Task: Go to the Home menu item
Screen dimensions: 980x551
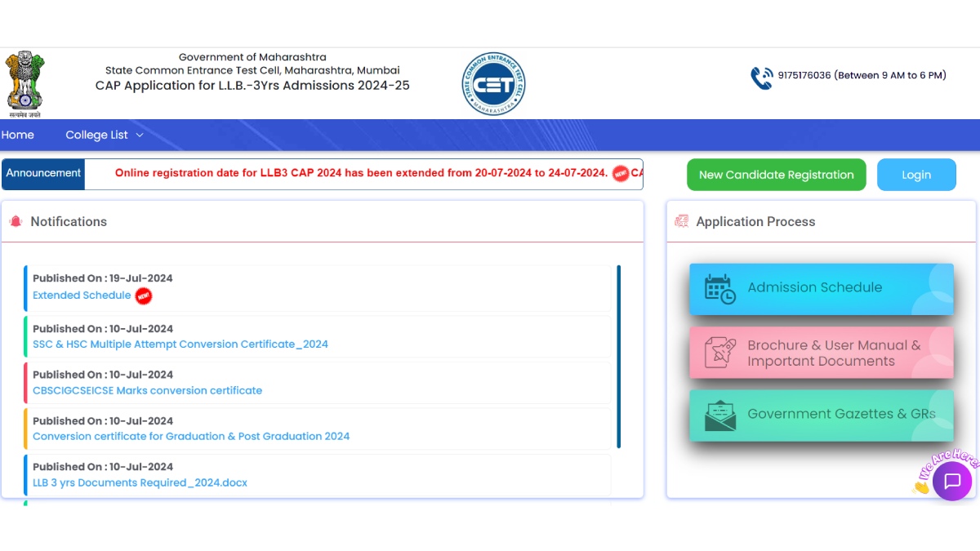Action: pos(18,136)
